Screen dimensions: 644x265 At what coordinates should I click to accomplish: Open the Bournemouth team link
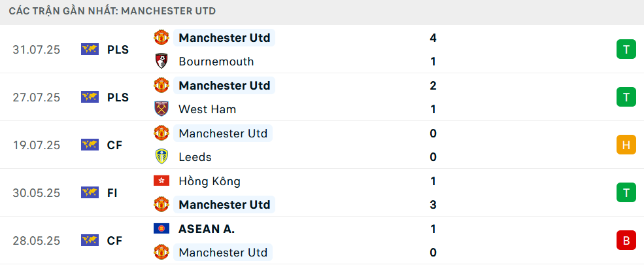click(x=216, y=62)
